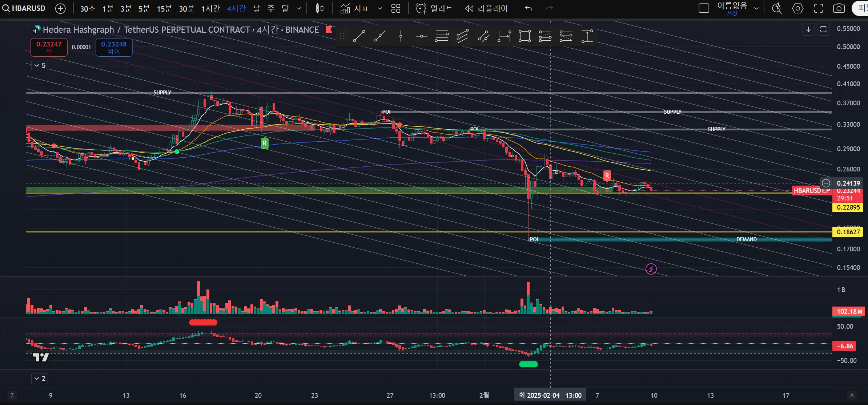Screen dimensions: 868x405
Task: Open quick search lightning magnifier icon
Action: pyautogui.click(x=777, y=8)
